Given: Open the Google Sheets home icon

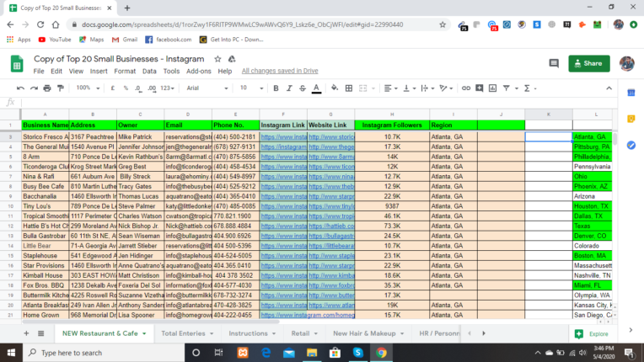Looking at the screenshot, I should pyautogui.click(x=17, y=64).
